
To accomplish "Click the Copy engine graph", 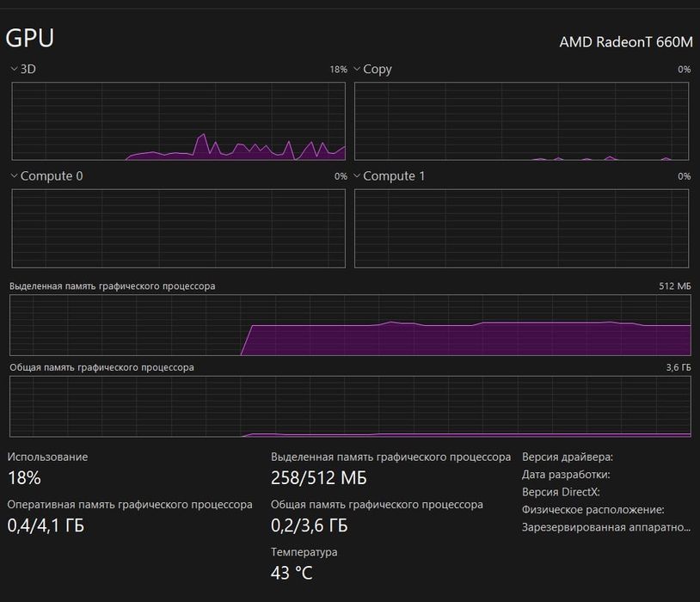I will pyautogui.click(x=522, y=121).
